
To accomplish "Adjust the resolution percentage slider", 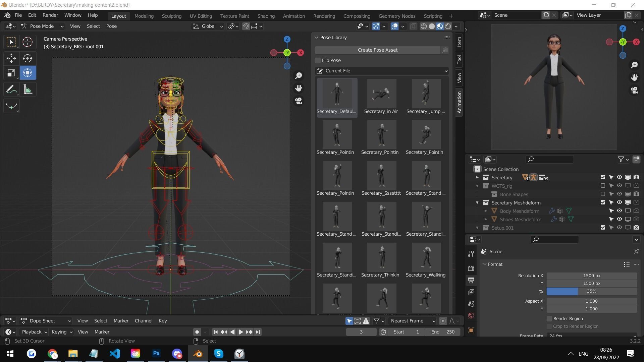I will coord(592,291).
